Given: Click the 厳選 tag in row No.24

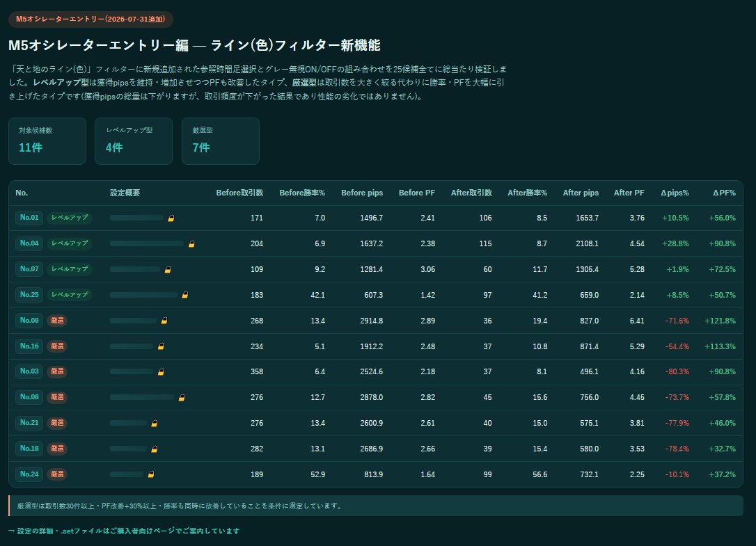Looking at the screenshot, I should click(57, 474).
